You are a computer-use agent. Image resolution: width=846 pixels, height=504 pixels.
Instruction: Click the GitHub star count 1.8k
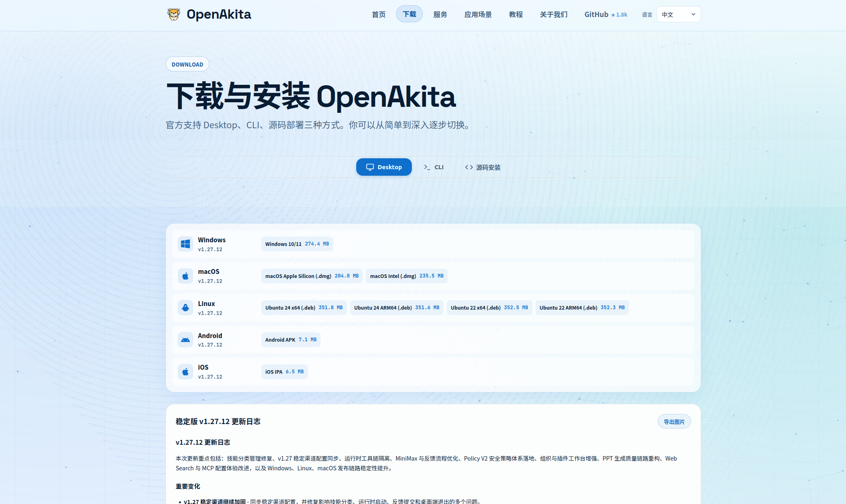pos(619,15)
